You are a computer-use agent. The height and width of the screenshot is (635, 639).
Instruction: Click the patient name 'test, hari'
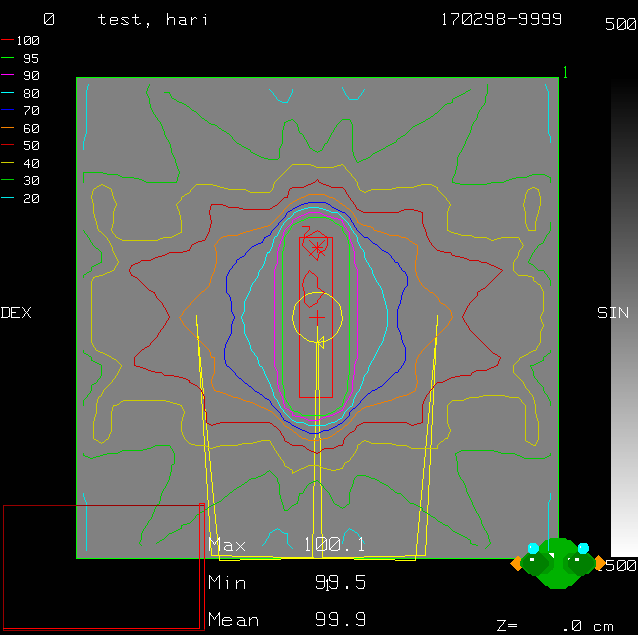(x=153, y=20)
